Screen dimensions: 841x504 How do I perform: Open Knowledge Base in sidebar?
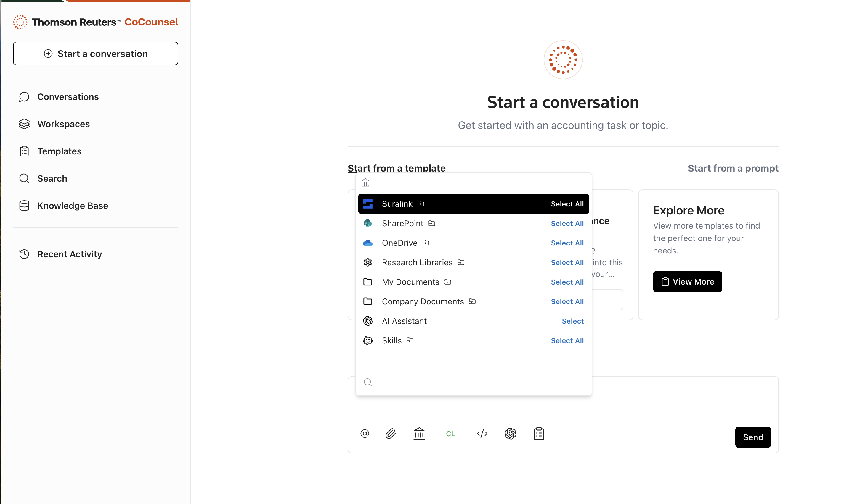(x=73, y=206)
